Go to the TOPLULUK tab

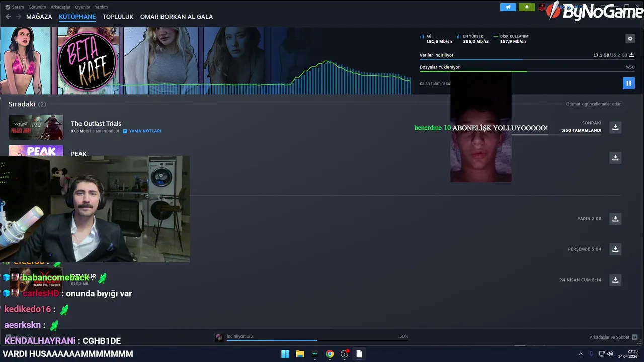[x=118, y=17]
